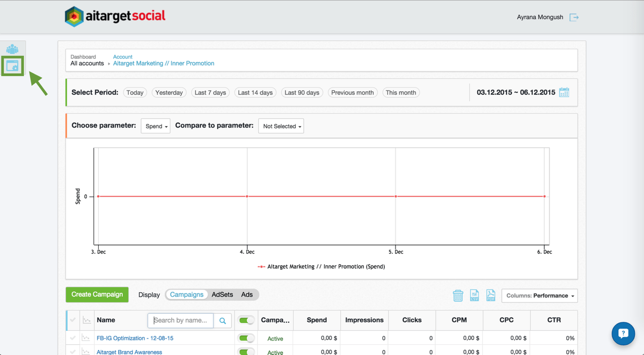
Task: Select the Today period
Action: point(135,93)
